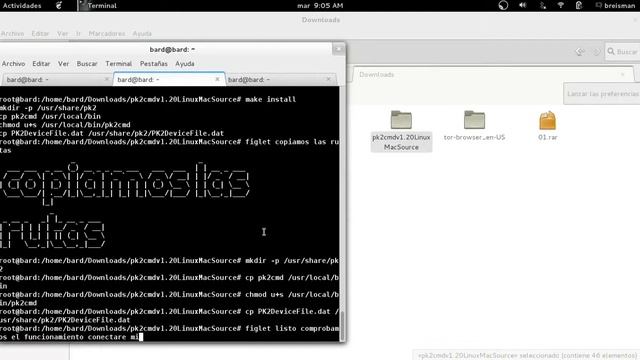Image resolution: width=640 pixels, height=360 pixels.
Task: Open Archivo menu in the terminal
Action: pos(13,64)
